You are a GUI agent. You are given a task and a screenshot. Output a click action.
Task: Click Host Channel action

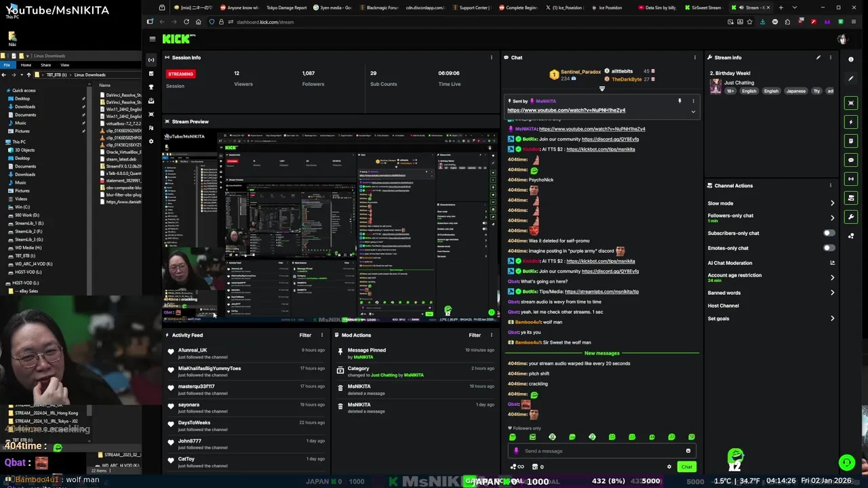pos(723,306)
